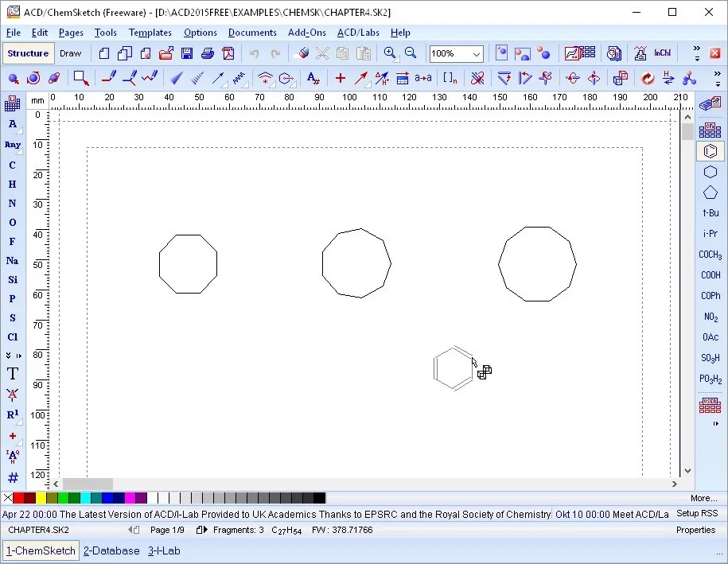The width and height of the screenshot is (728, 564).
Task: Generate InChI for the structure
Action: [661, 53]
